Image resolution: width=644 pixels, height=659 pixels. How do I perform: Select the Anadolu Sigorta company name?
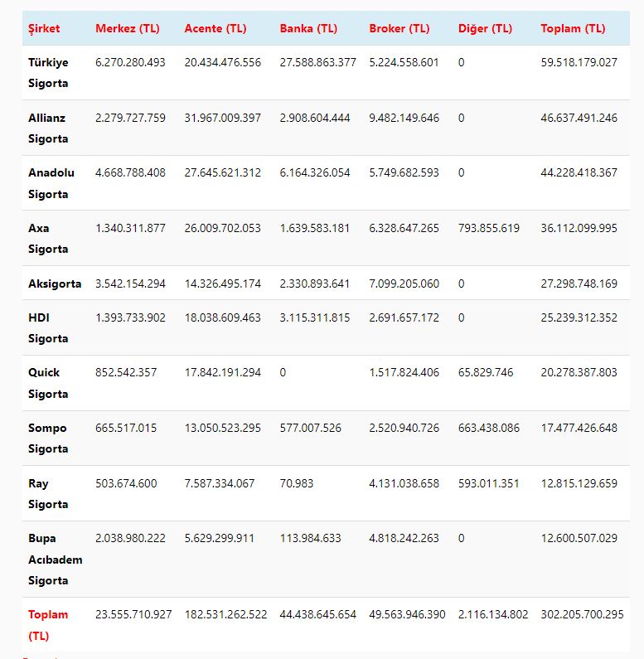pyautogui.click(x=51, y=183)
